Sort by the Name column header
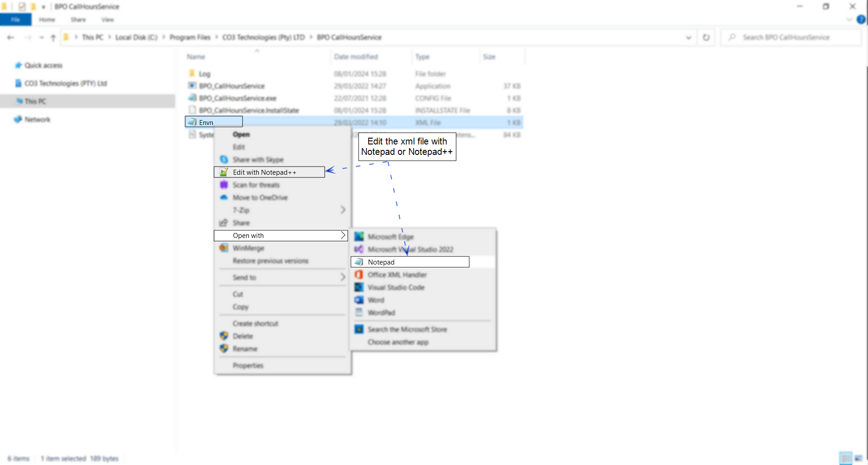This screenshot has height=465, width=868. (196, 56)
